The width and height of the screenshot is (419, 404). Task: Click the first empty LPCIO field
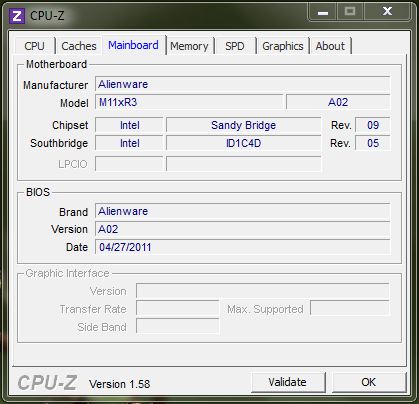pos(129,164)
